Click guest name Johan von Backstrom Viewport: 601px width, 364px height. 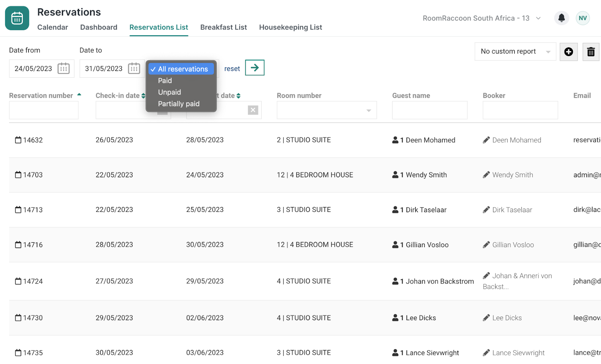pos(440,281)
